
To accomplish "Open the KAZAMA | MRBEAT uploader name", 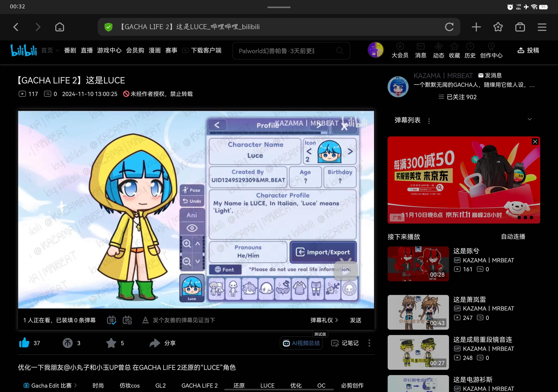I will coord(443,75).
